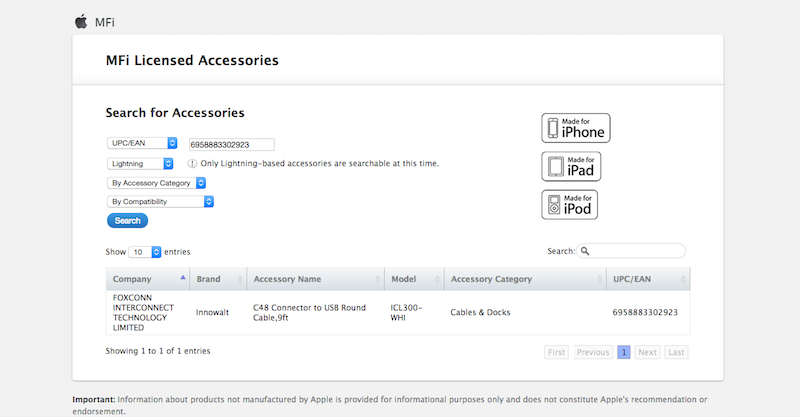Sort by Accessory Name column header
Viewport: 800px width, 417px height.
coord(315,279)
